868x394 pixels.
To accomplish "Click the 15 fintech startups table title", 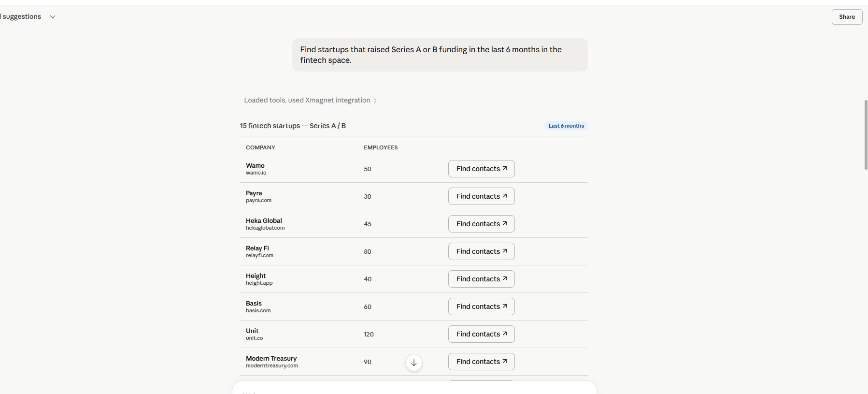I will [x=293, y=126].
